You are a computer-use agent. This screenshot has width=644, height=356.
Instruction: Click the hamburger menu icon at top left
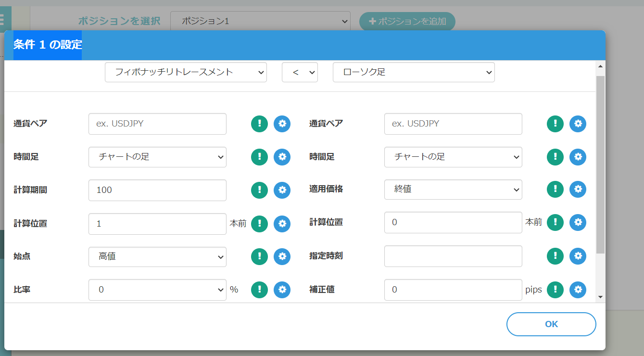1,20
